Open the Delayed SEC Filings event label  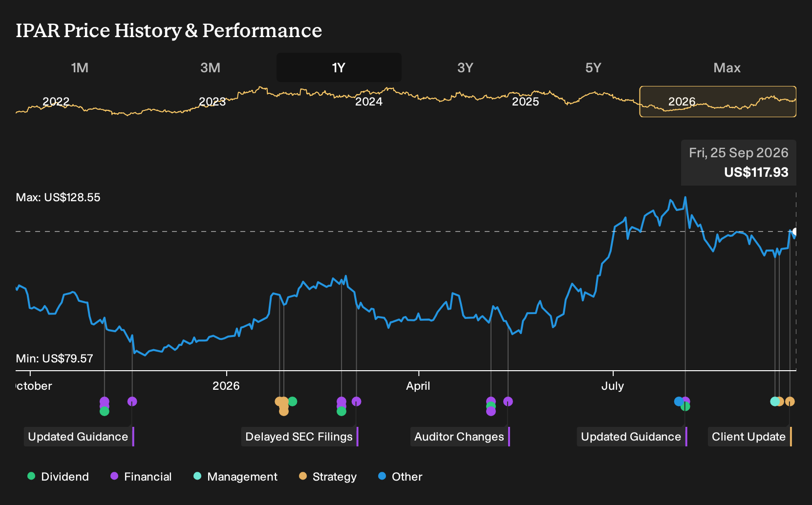click(x=300, y=437)
